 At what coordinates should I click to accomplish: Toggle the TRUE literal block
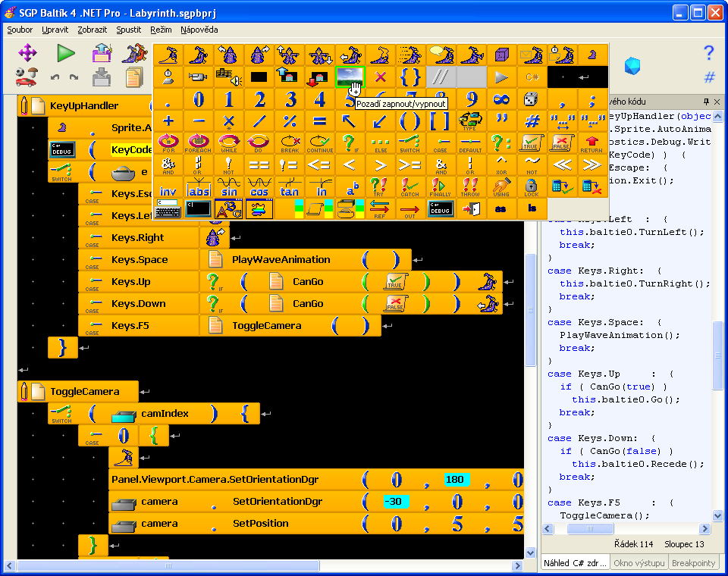[532, 143]
